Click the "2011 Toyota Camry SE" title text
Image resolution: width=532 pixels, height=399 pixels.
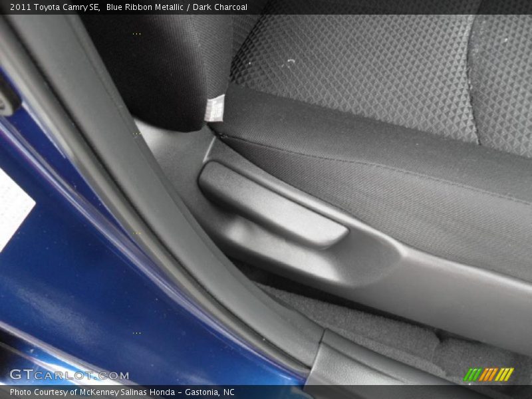(55, 7)
